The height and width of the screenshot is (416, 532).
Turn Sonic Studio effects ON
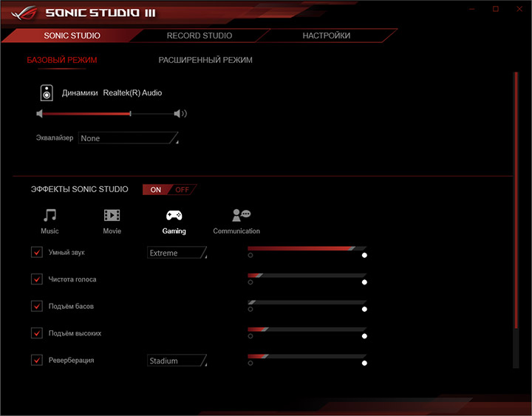coord(156,190)
